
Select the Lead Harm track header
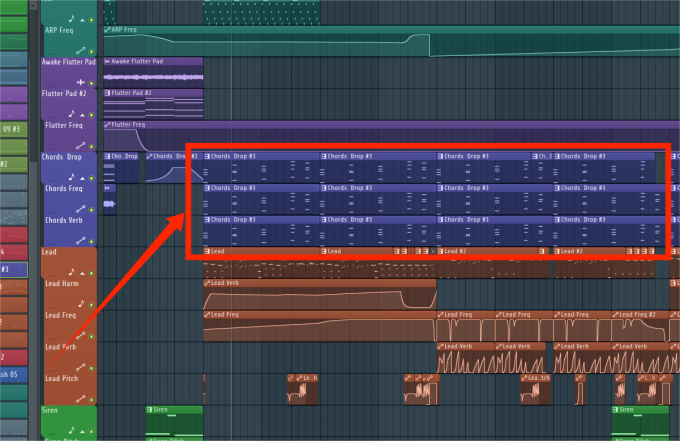pyautogui.click(x=70, y=294)
